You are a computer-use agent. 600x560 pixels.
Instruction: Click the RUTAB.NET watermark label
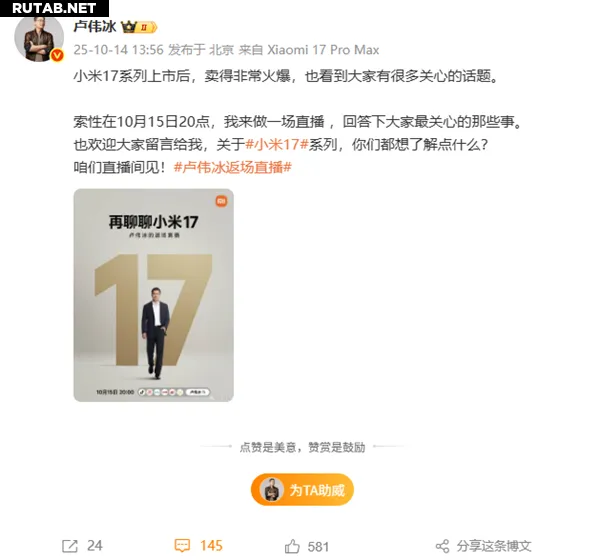[54, 8]
